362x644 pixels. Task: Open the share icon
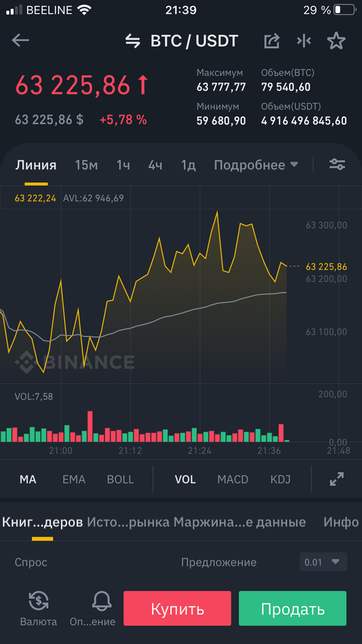(x=271, y=41)
